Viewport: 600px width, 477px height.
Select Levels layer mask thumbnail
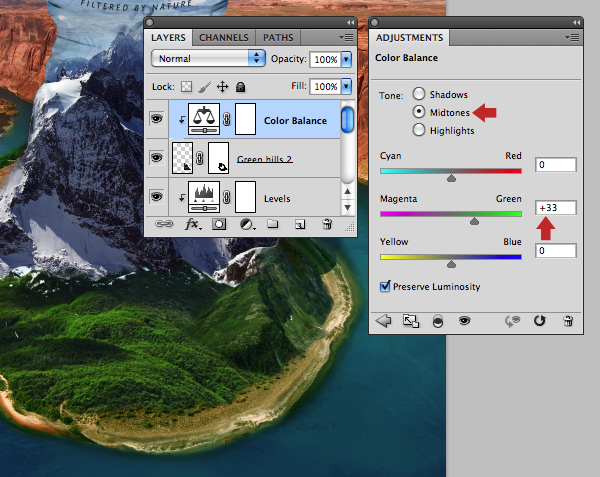click(245, 197)
